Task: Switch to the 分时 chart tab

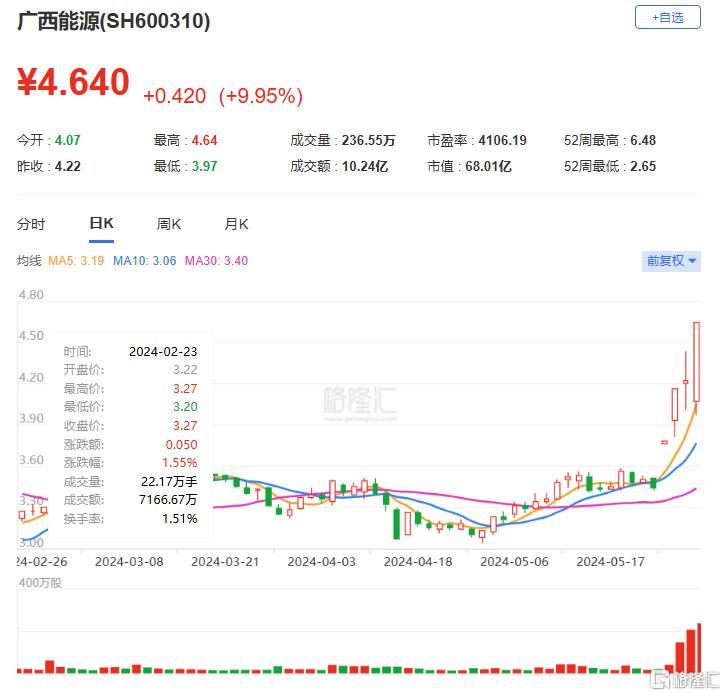Action: 31,224
